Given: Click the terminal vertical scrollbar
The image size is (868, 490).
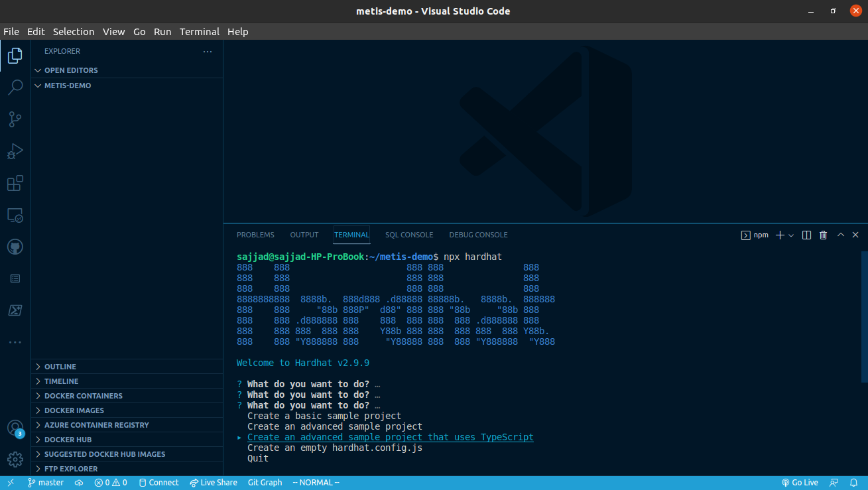Looking at the screenshot, I should coord(863,317).
